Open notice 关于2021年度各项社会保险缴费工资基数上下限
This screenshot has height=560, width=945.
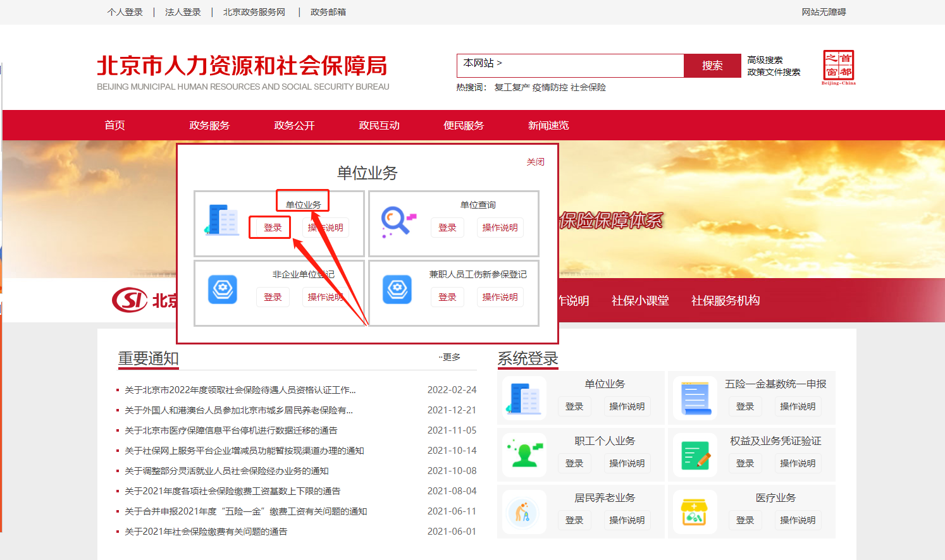(x=233, y=491)
